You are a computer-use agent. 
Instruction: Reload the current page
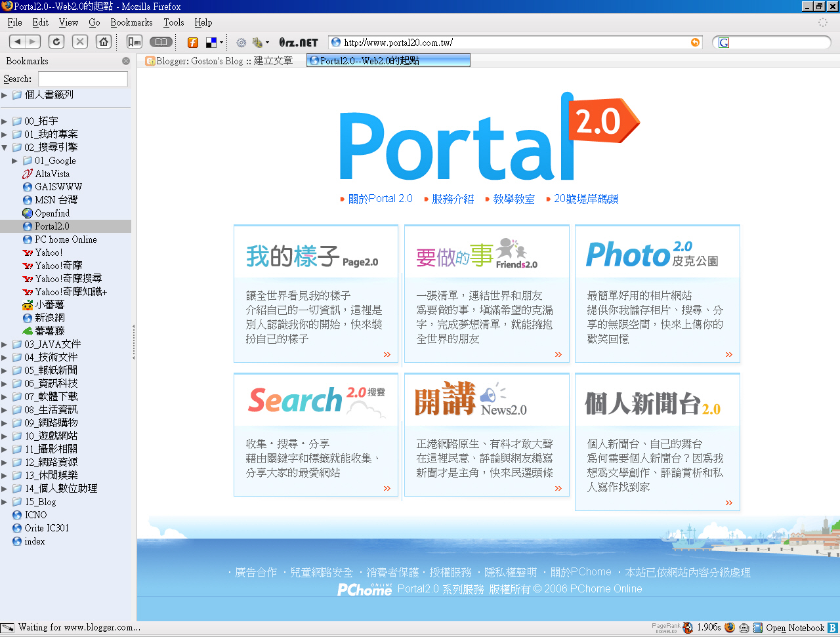[x=57, y=42]
